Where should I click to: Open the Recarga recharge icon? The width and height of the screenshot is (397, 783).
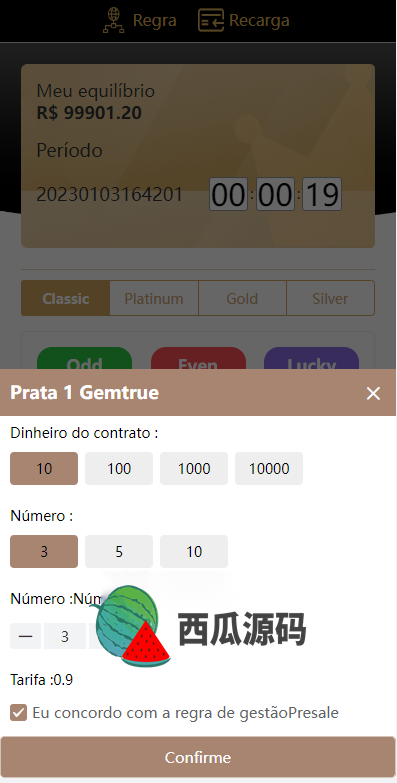coord(211,20)
